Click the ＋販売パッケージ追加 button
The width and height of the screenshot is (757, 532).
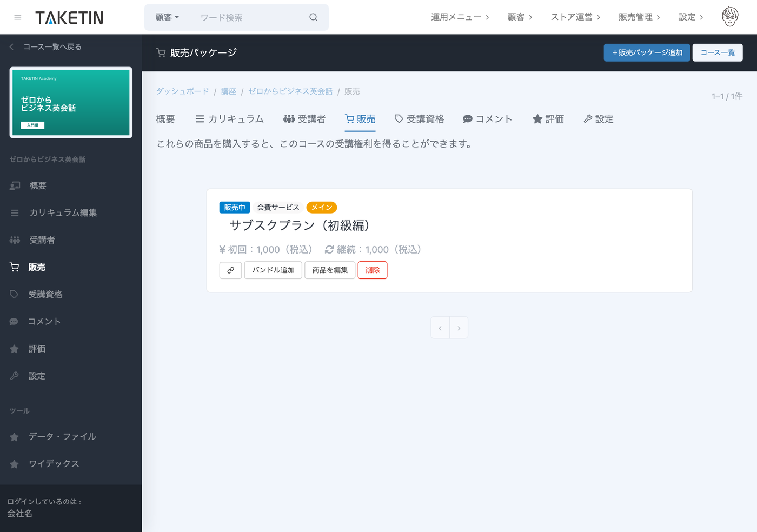pos(647,52)
